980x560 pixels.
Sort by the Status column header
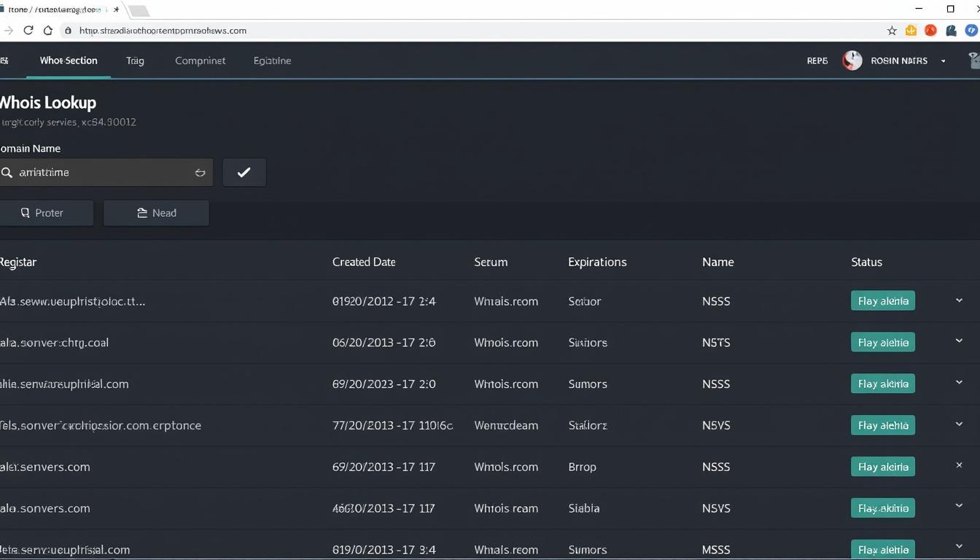point(866,262)
